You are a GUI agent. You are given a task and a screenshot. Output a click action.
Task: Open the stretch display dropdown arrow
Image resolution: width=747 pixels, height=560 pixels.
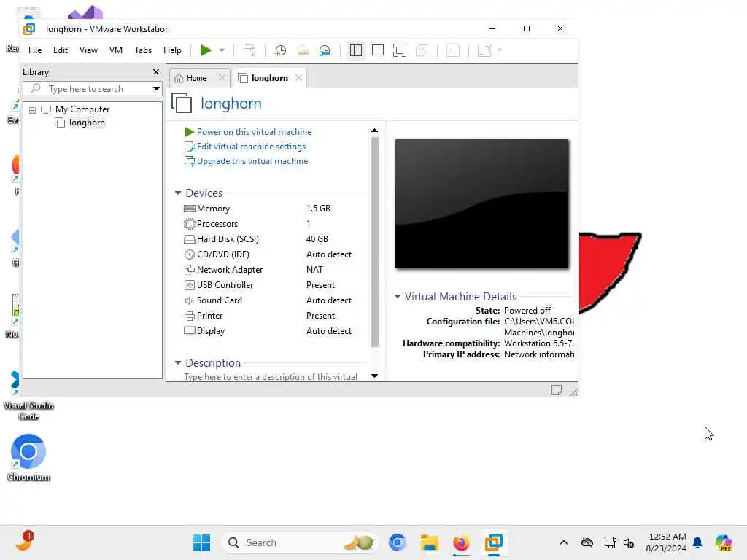[500, 50]
